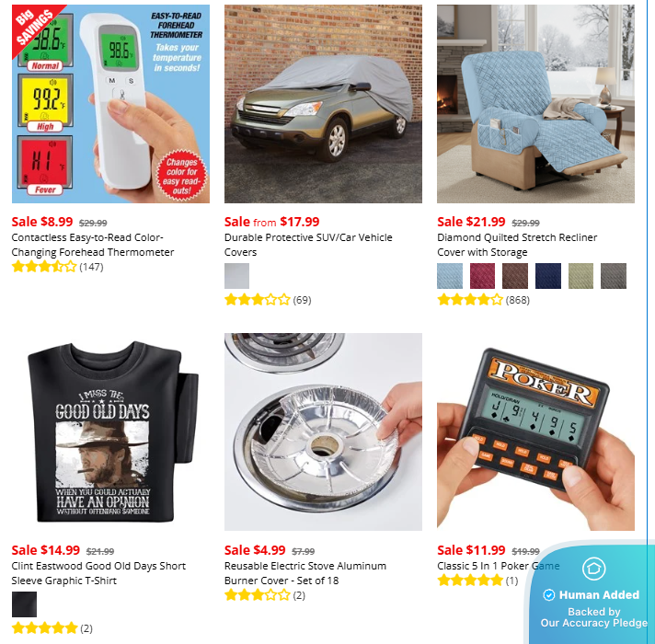Screen dimensions: 655x644
Task: Click the burner cover star rating
Action: click(x=265, y=594)
